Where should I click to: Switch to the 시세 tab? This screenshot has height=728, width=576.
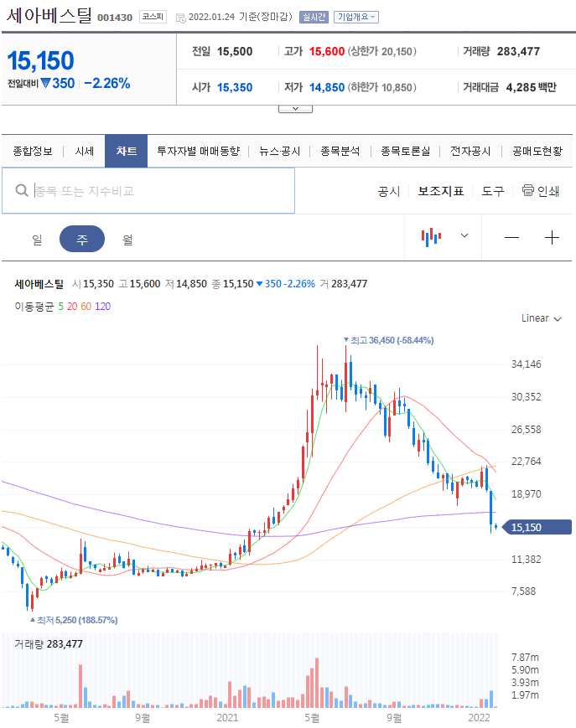(x=85, y=151)
